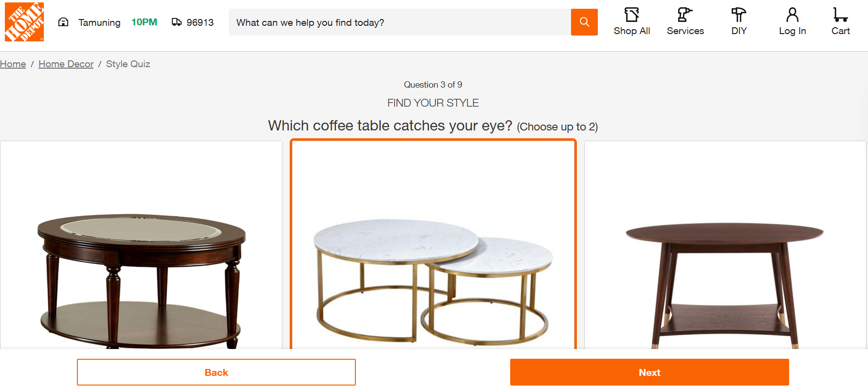Click the Tamuning store name

[x=99, y=22]
